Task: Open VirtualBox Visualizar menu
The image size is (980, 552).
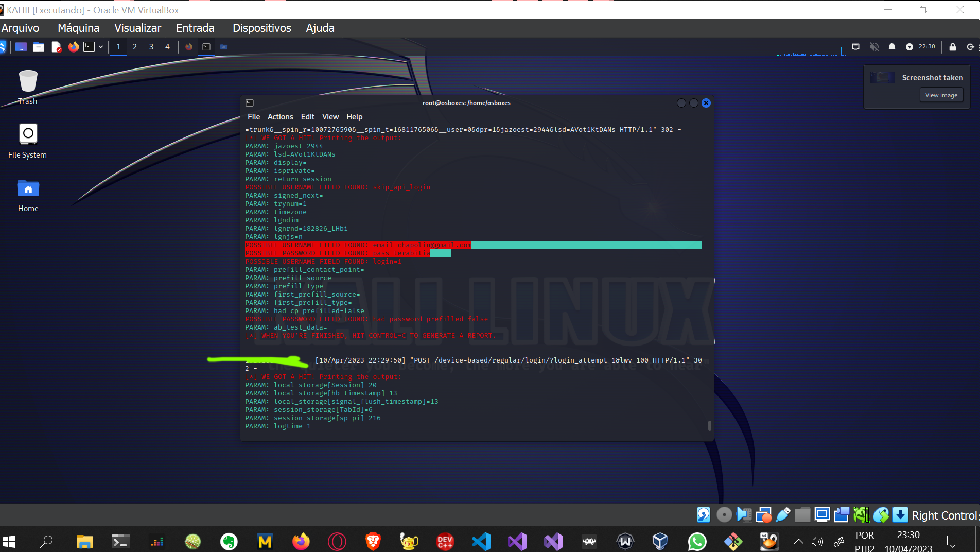Action: [x=137, y=28]
